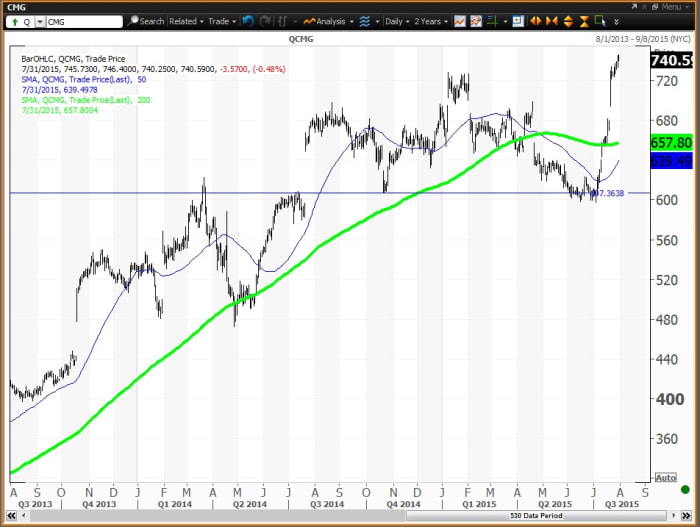
Task: Click the Q1 2014 quarter label
Action: pyautogui.click(x=175, y=504)
